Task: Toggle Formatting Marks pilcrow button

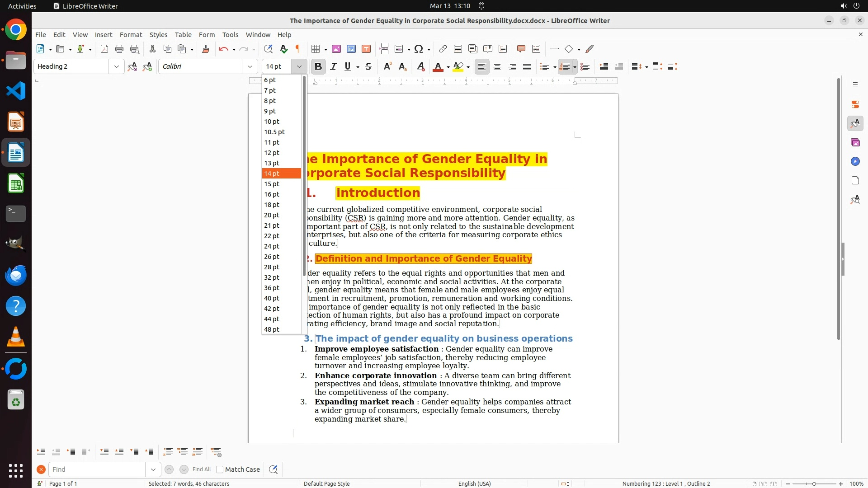Action: [298, 49]
